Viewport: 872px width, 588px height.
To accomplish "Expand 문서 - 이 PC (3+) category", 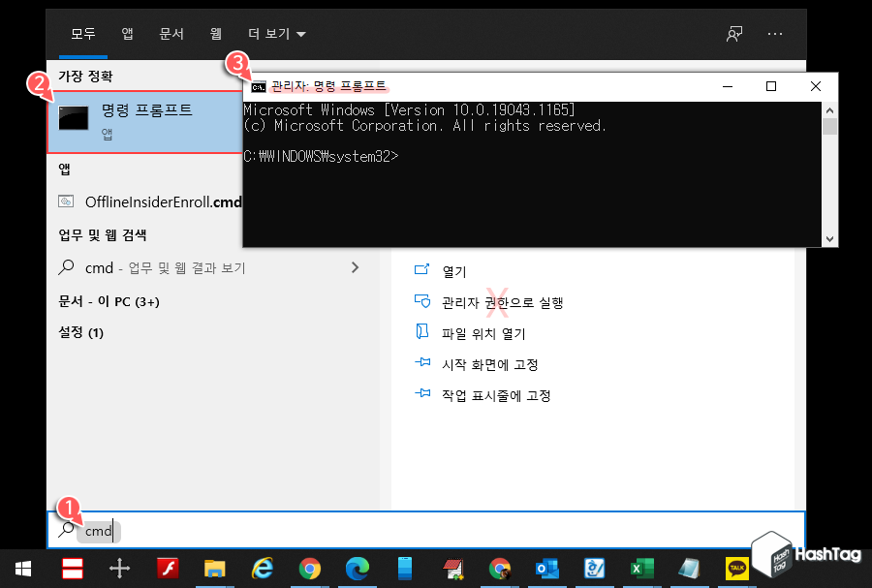I will (109, 301).
